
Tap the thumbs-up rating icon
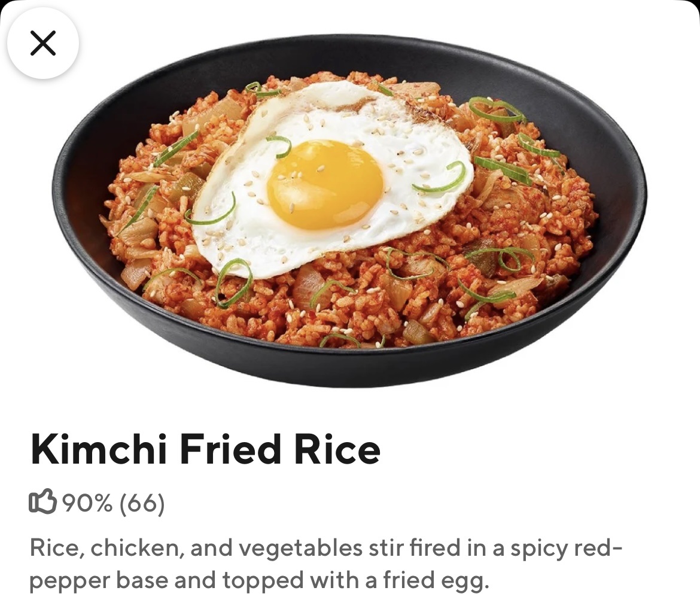(x=42, y=502)
